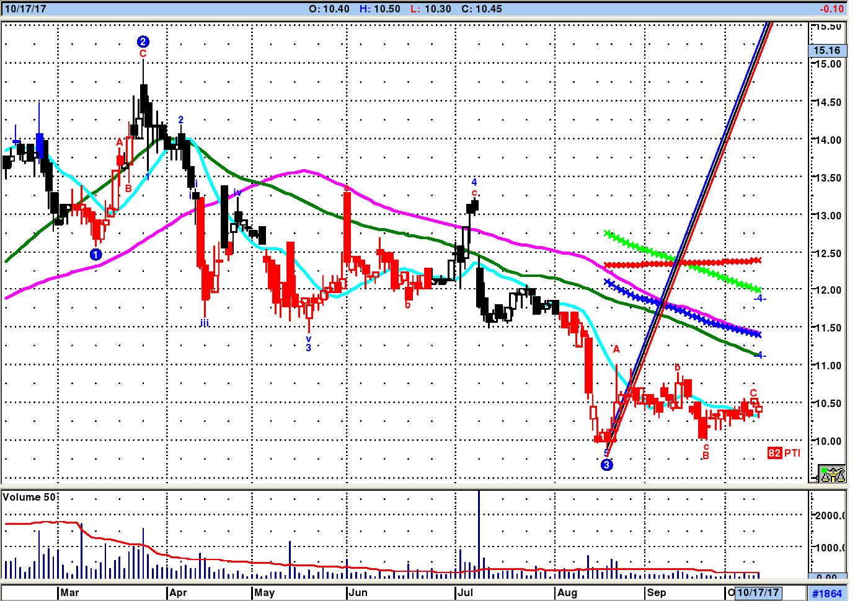Click the red c B label in September
The image size is (868, 601).
pos(706,452)
